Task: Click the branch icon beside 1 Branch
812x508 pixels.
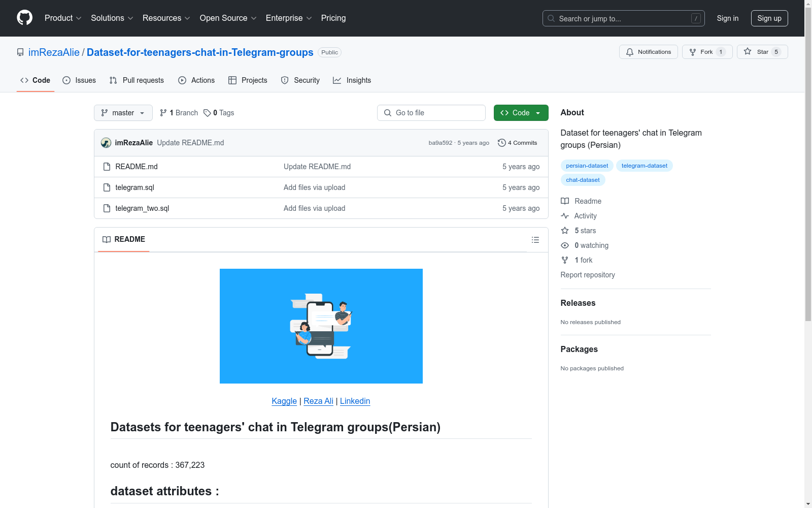Action: coord(163,113)
